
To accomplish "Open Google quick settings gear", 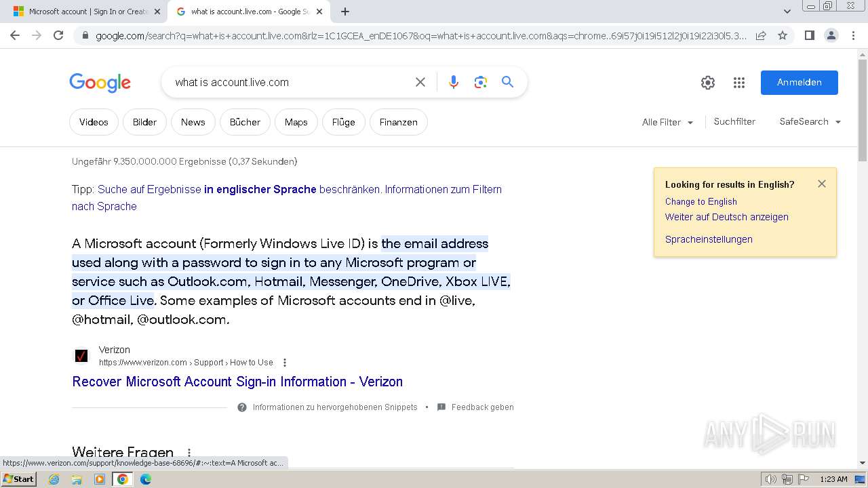I will point(708,83).
